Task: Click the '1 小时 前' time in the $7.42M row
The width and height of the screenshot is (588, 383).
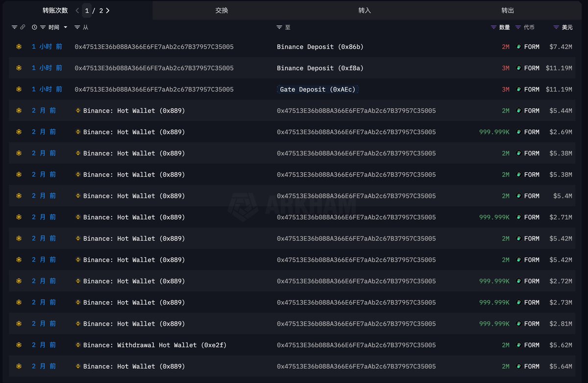Action: point(47,47)
